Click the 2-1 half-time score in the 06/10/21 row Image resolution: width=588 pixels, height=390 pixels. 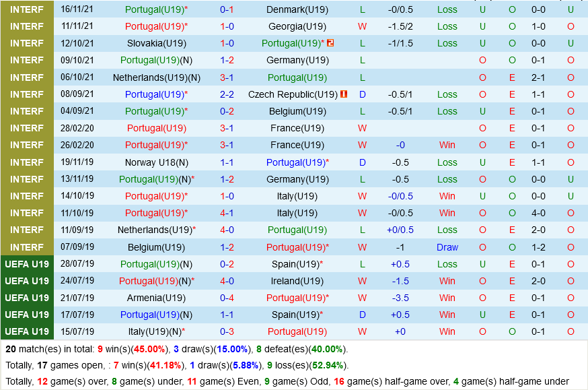[538, 77]
